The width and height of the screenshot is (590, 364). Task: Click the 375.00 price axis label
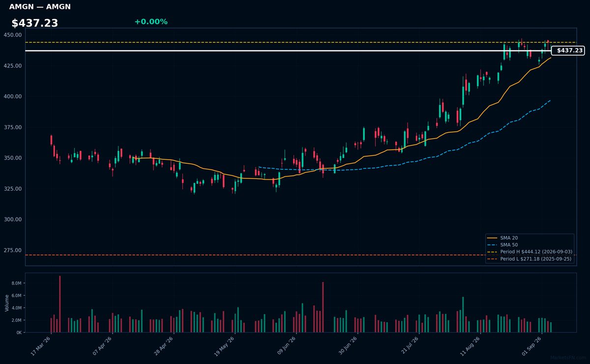pos(13,127)
